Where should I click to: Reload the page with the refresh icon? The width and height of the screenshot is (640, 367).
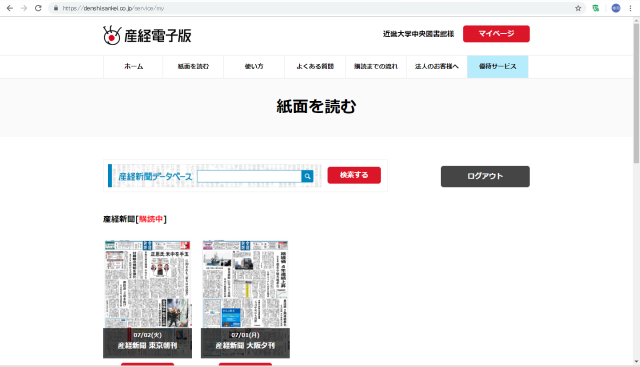pos(38,8)
